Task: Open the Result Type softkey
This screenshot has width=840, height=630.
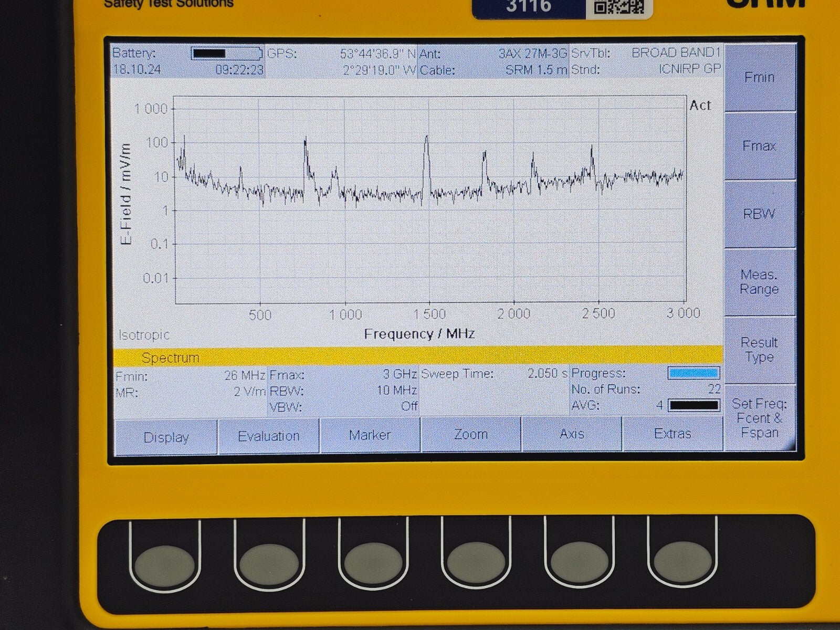Action: click(x=759, y=350)
